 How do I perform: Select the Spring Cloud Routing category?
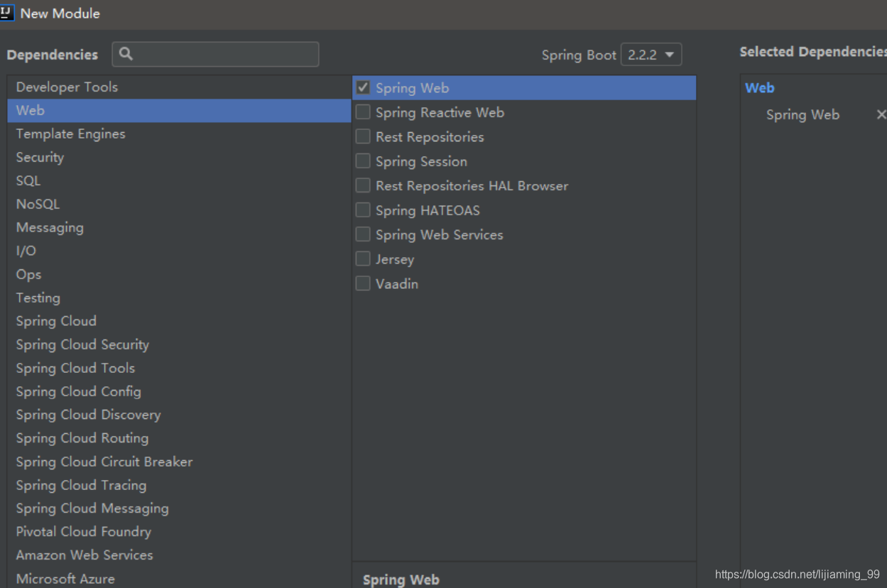pyautogui.click(x=179, y=438)
